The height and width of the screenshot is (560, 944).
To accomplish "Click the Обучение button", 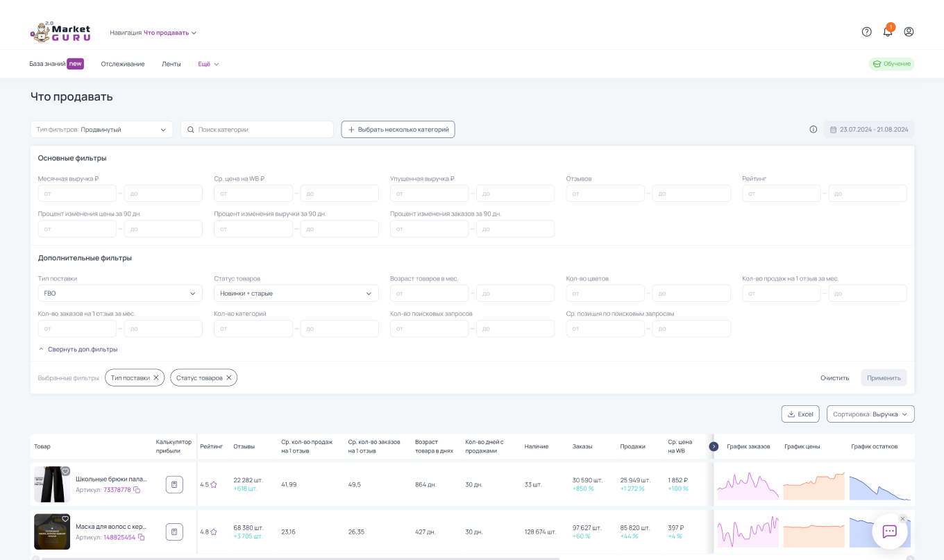I will point(892,64).
